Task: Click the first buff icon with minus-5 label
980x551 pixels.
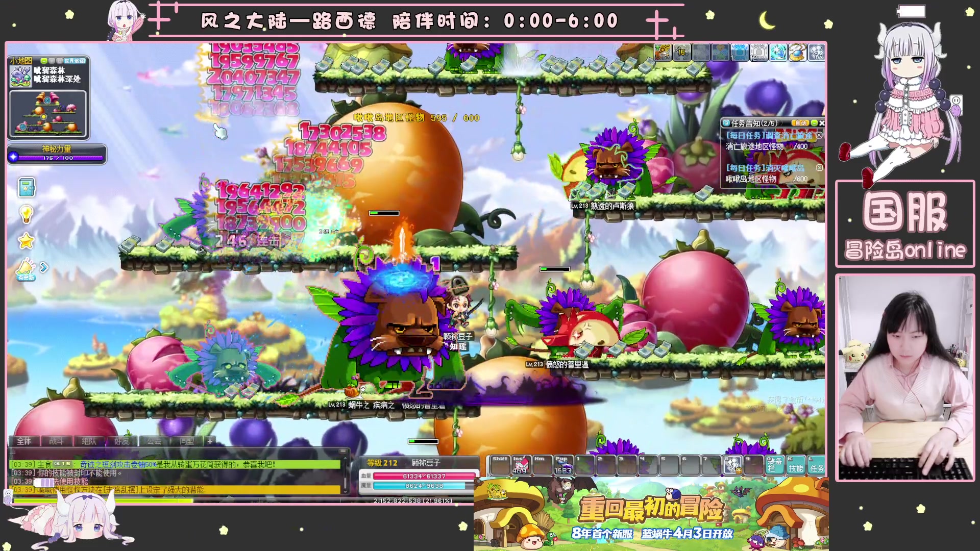Action: click(x=663, y=53)
